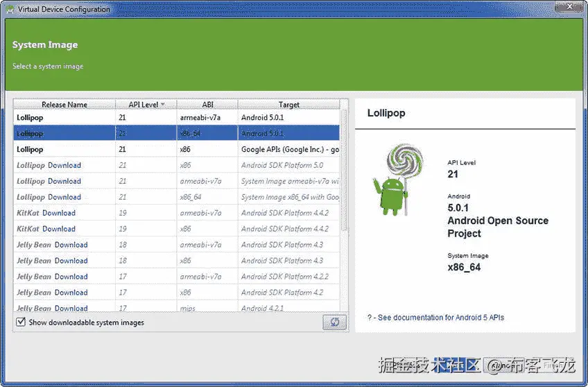The height and width of the screenshot is (387, 588).
Task: Select Lollipop in the armeabi-v7a Android 5.0.1 row
Action: tap(30, 118)
